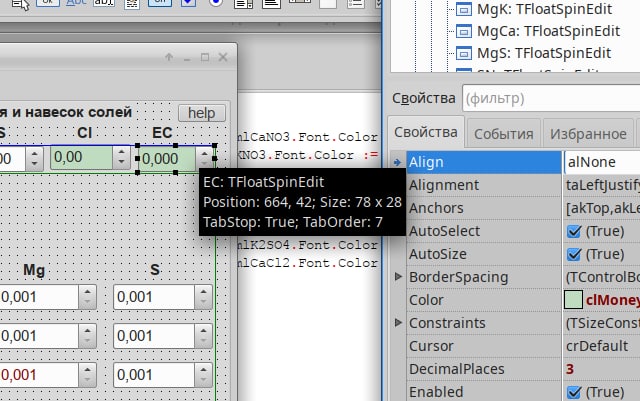Open the Cursor value crDefault
Image resolution: width=640 pixels, height=401 pixels.
click(602, 346)
